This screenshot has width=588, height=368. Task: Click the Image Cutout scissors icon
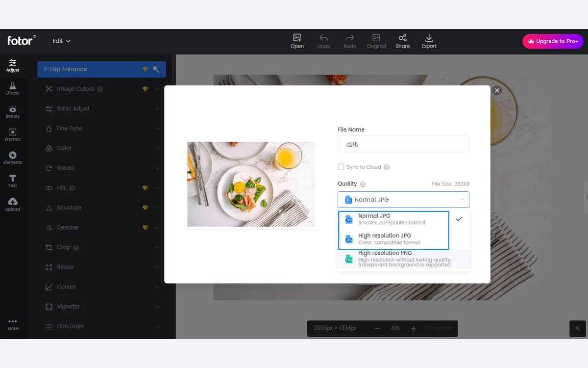pos(49,89)
